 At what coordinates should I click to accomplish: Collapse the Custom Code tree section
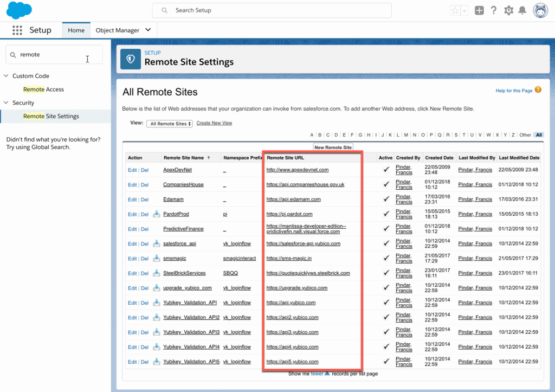[6, 75]
